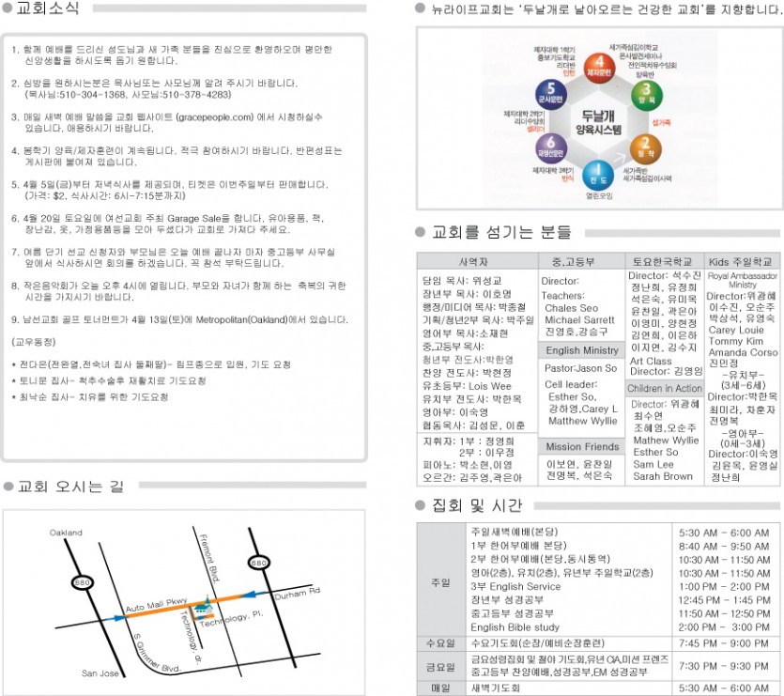784x696 pixels.
Task: Click the time 12:45 PM - 1:45 PM
Action: (724, 600)
